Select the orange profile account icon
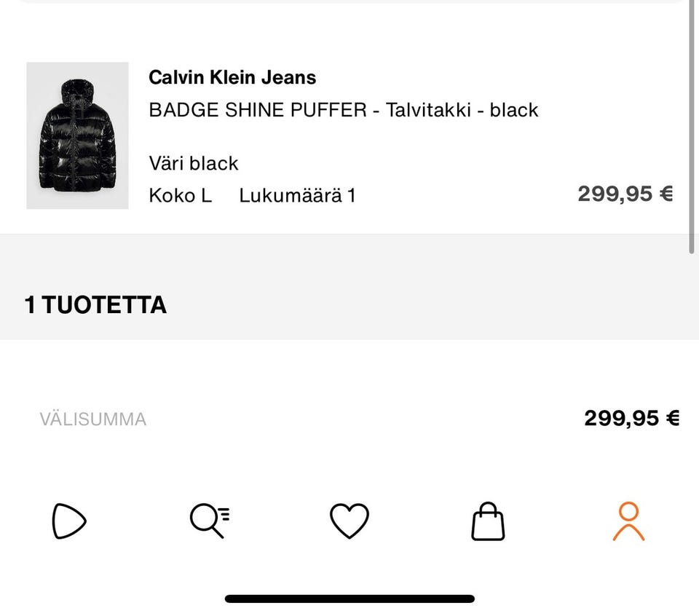The height and width of the screenshot is (616, 699). (x=628, y=521)
